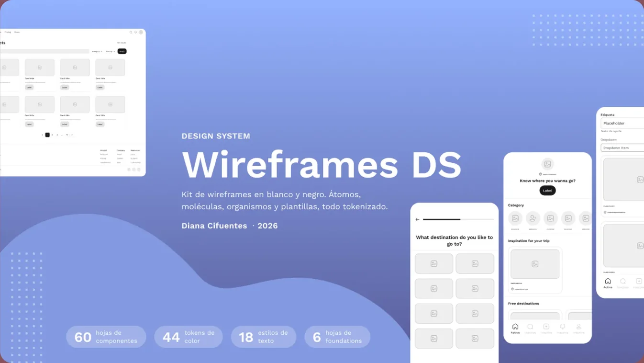The height and width of the screenshot is (363, 644).
Task: Click the Pricing nav item in the desktop mockup
Action: click(8, 32)
